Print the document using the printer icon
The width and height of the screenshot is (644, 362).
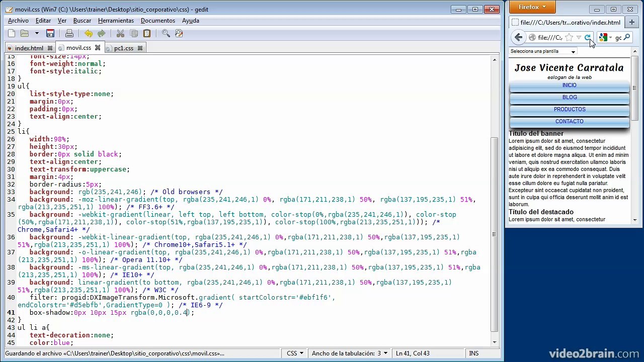point(69,34)
